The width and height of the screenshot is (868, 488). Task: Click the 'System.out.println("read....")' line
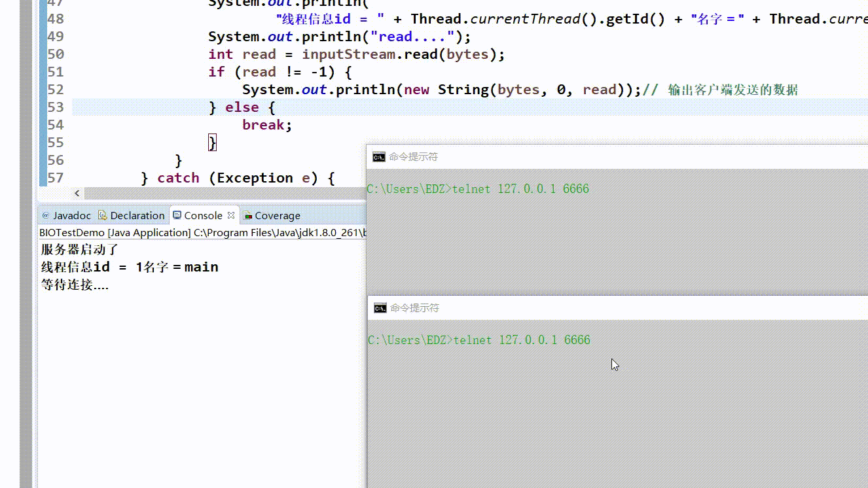tap(339, 37)
